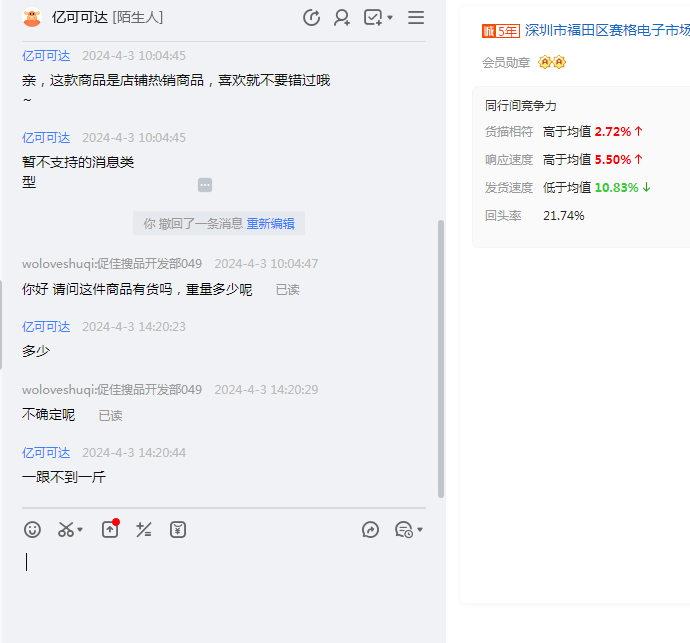Click the message input field

(224, 590)
